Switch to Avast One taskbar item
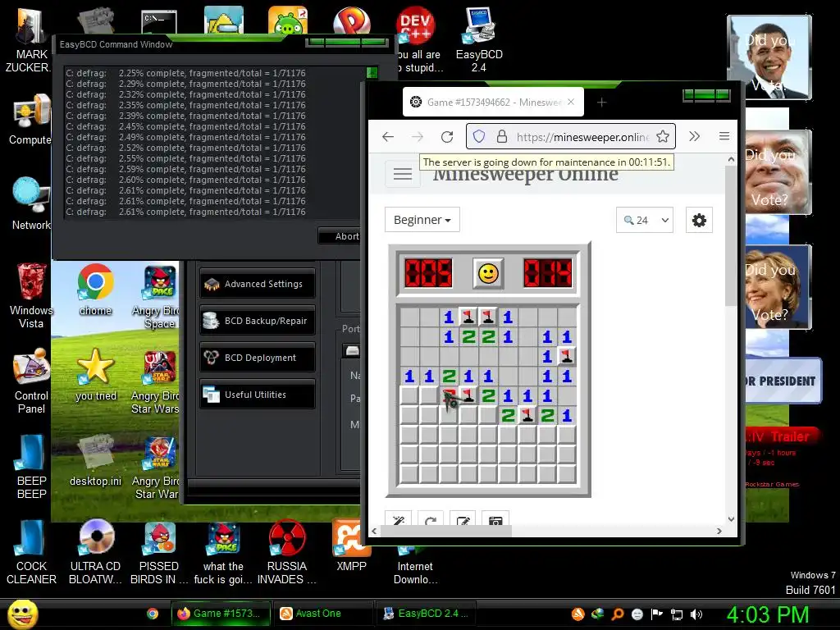The image size is (840, 630). coord(323,614)
